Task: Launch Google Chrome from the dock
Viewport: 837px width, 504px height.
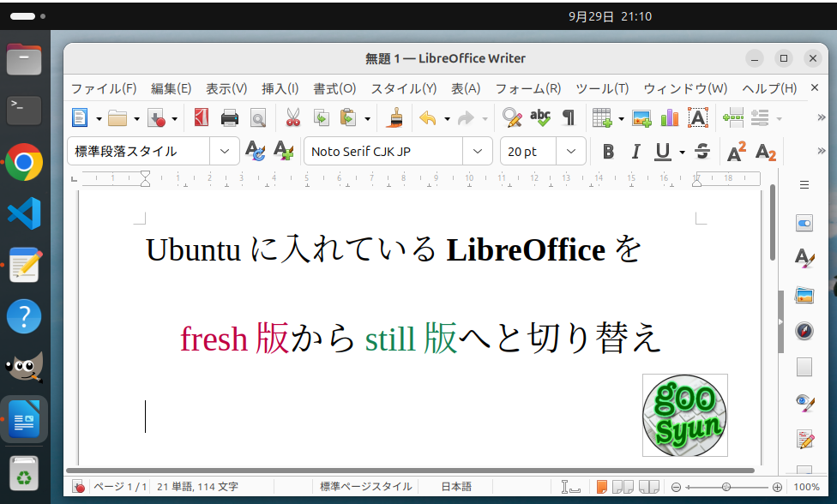Action: [24, 162]
